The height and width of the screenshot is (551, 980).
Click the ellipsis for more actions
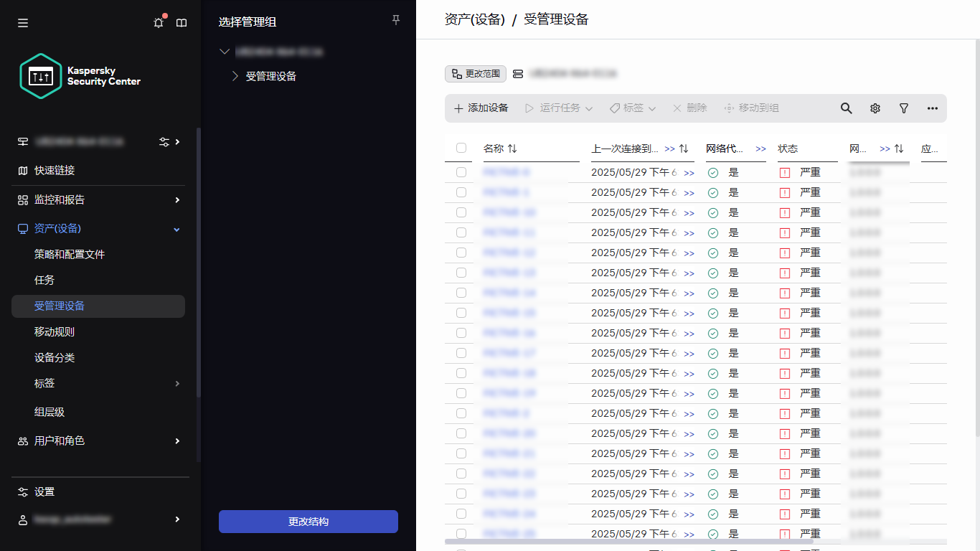932,108
